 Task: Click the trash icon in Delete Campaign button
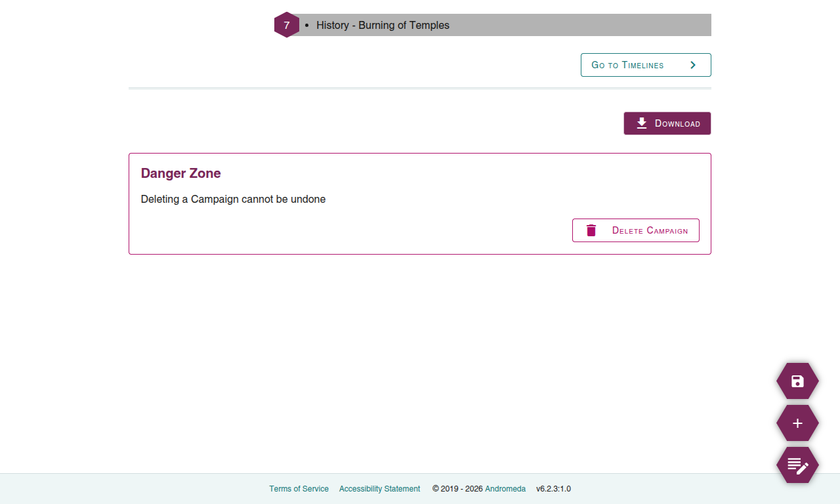click(x=591, y=230)
